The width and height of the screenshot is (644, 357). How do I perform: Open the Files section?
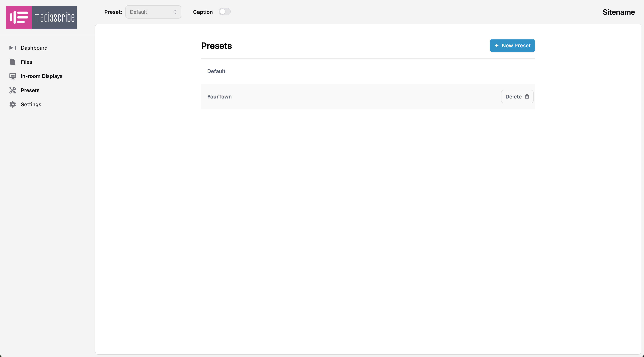(26, 62)
